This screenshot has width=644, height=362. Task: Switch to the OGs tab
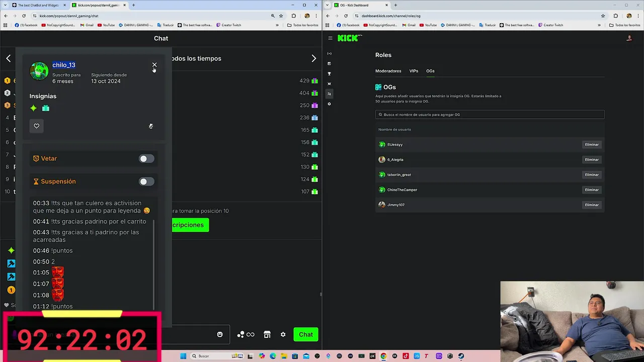[430, 71]
